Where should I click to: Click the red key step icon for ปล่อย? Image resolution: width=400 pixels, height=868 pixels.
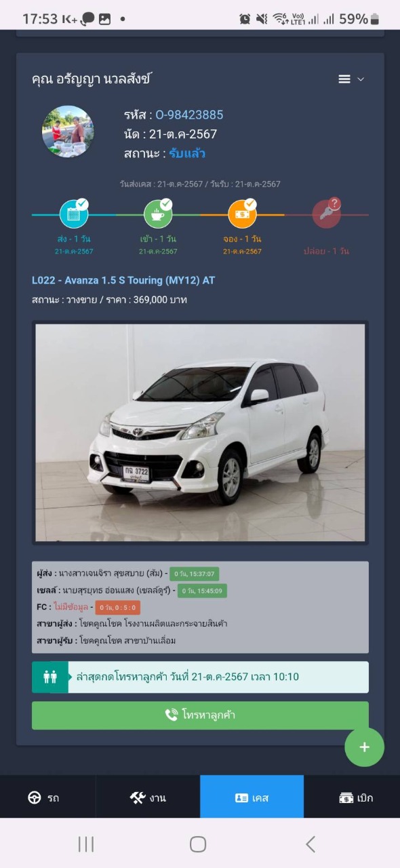326,214
